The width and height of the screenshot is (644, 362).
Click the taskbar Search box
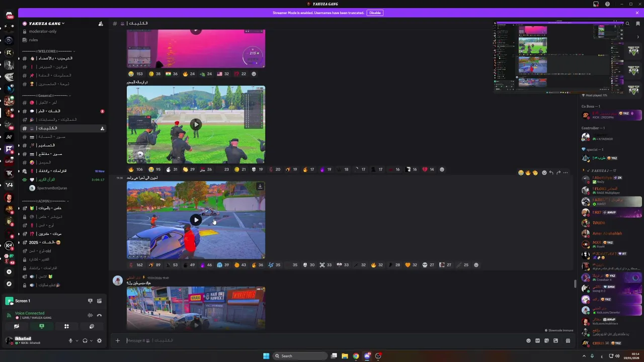tap(300, 356)
